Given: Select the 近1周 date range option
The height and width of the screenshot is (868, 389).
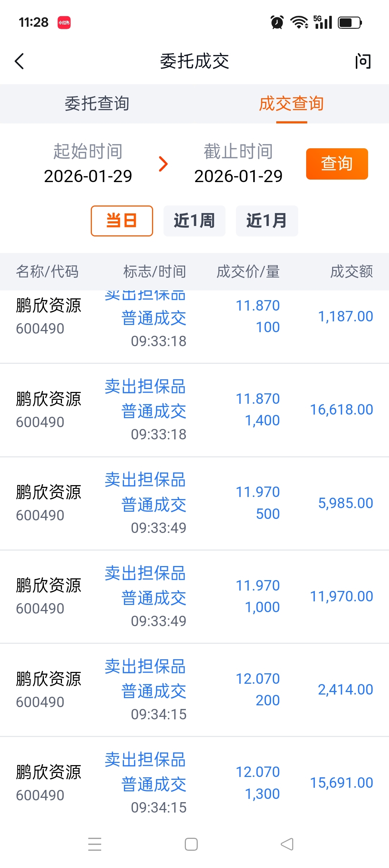Looking at the screenshot, I should click(194, 221).
